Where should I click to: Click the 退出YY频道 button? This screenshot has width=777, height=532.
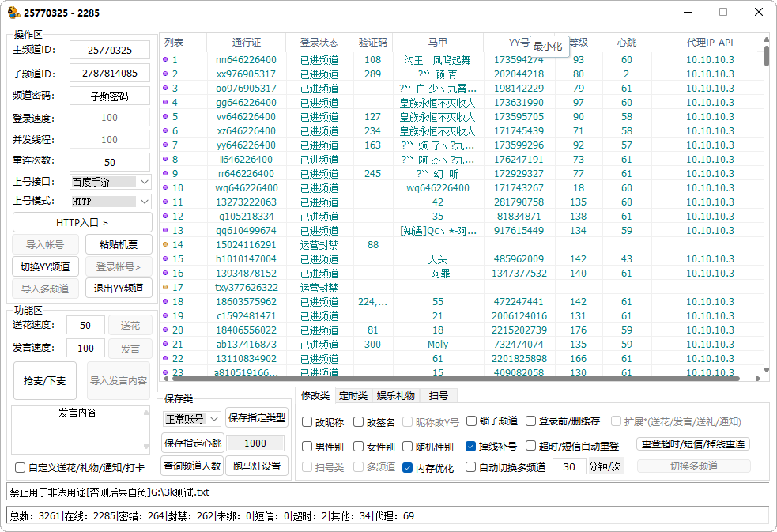pyautogui.click(x=119, y=289)
